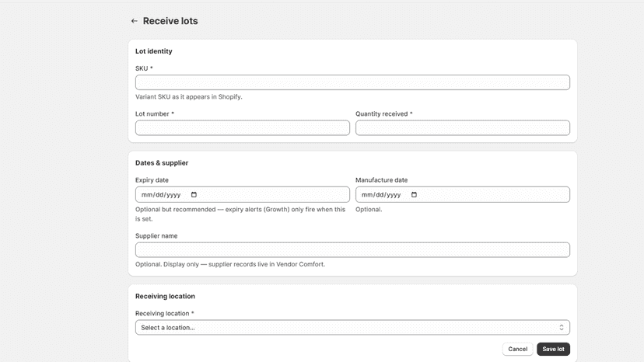Go back using the arrow beside Receive lots
This screenshot has height=362, width=644.
(x=135, y=21)
